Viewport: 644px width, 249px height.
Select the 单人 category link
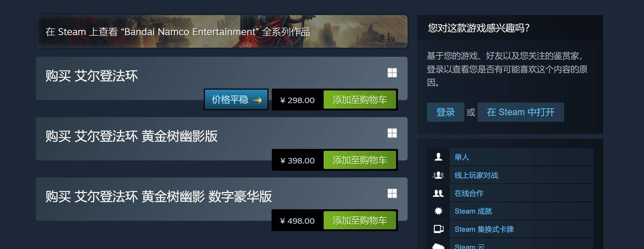462,157
